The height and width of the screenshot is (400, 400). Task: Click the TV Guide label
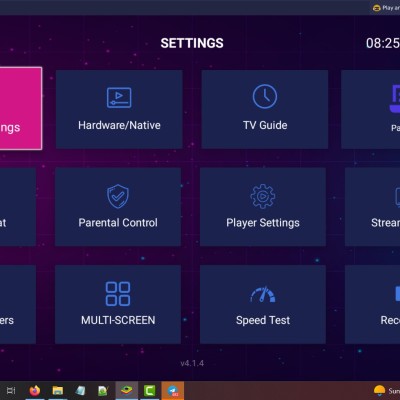point(265,125)
